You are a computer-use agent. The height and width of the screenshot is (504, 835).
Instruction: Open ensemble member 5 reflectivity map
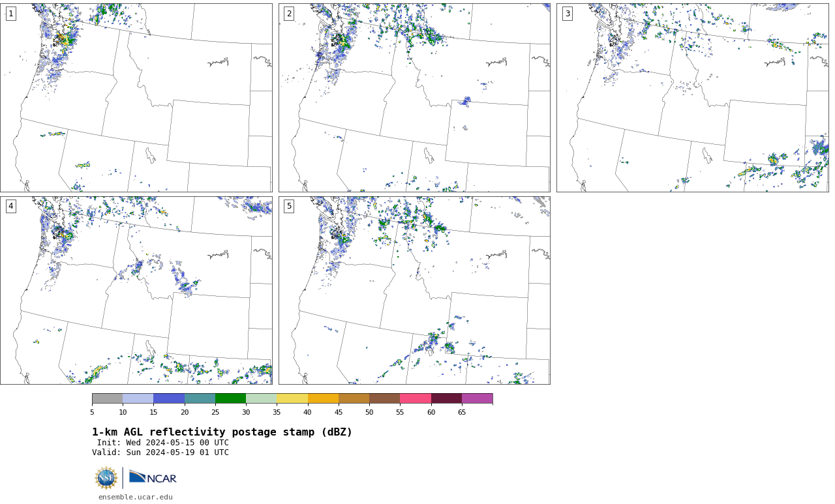point(414,291)
